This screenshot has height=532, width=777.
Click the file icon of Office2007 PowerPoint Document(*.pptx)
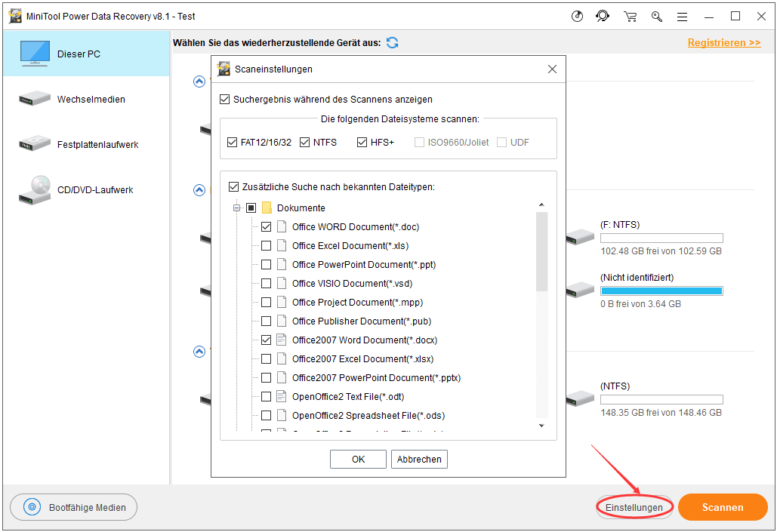pyautogui.click(x=282, y=377)
